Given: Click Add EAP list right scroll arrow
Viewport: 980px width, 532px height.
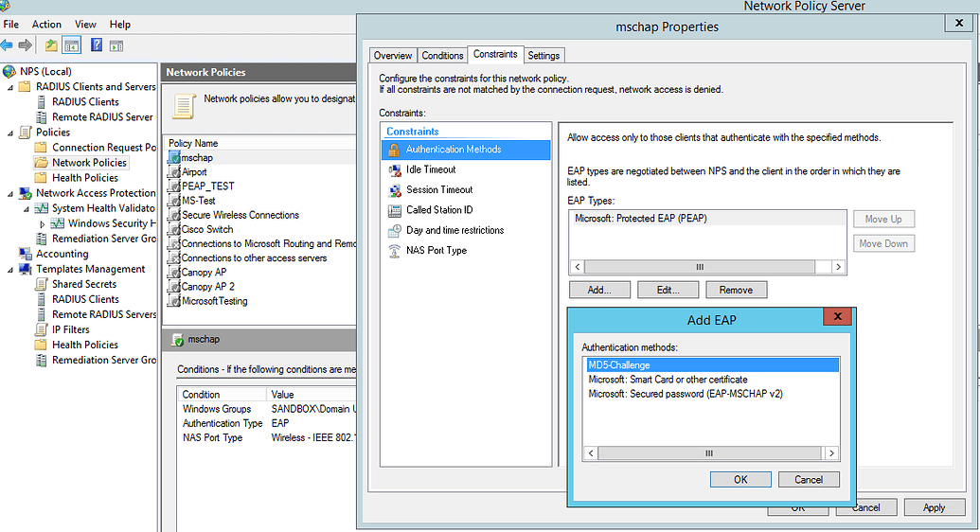Looking at the screenshot, I should coord(831,453).
